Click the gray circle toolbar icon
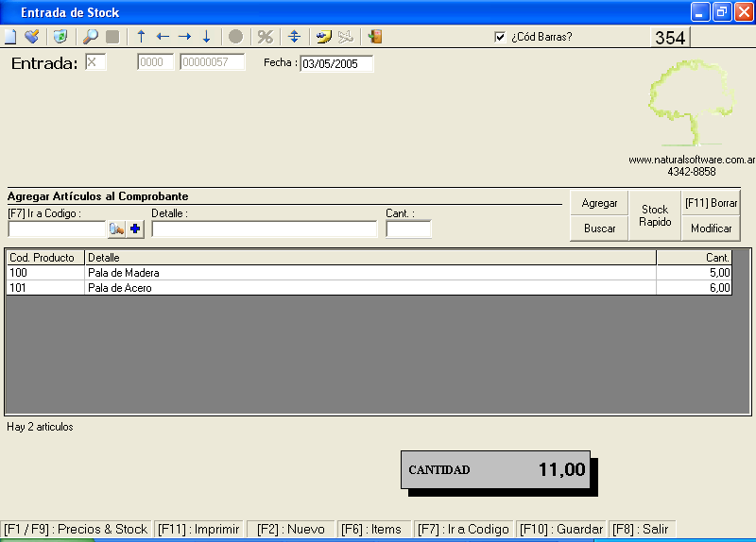756x542 pixels. (x=235, y=37)
